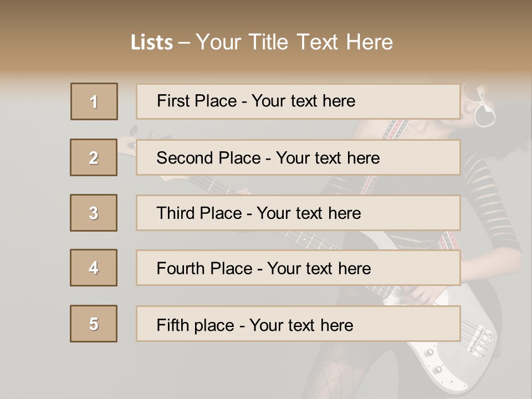Click 'Third Place - Your text here' box
The height and width of the screenshot is (399, 532).
[x=298, y=213]
